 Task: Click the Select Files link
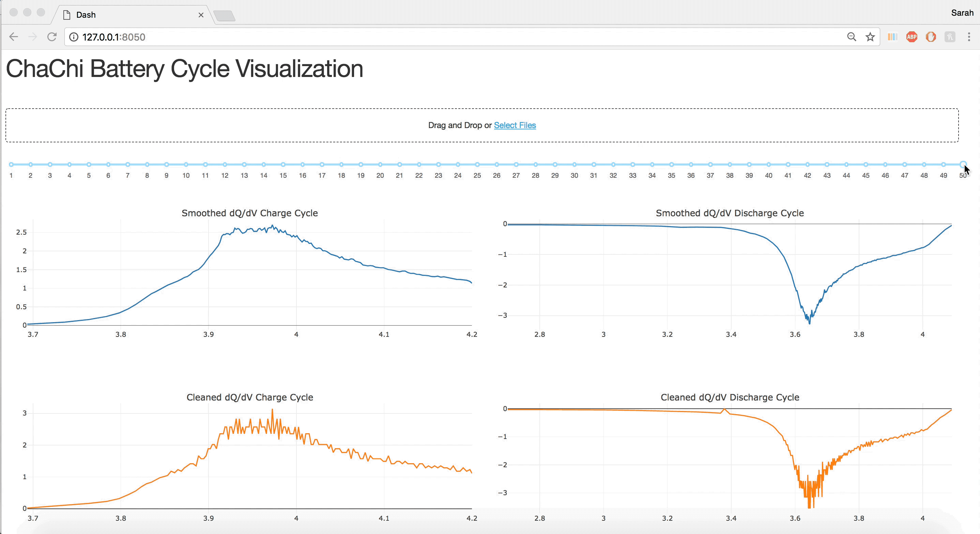coord(515,125)
